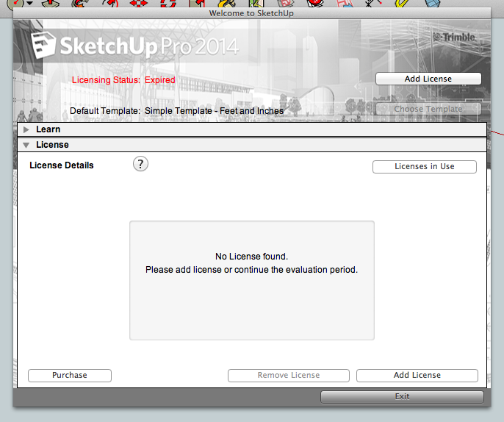Click the red Licensing Status Expired text
Screen dimensions: 504x422
pos(123,80)
